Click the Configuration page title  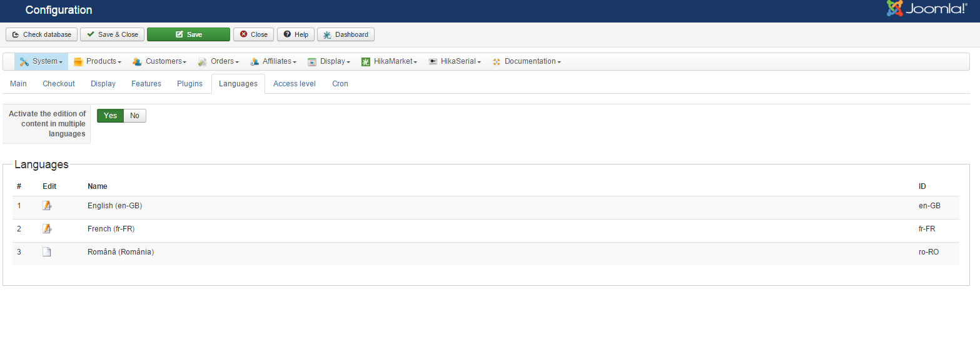pyautogui.click(x=59, y=10)
